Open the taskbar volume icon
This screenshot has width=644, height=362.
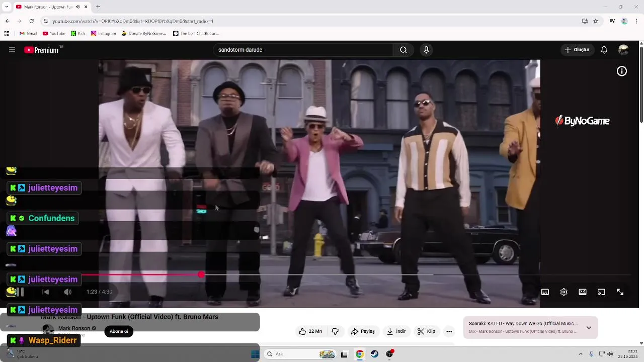tap(610, 354)
